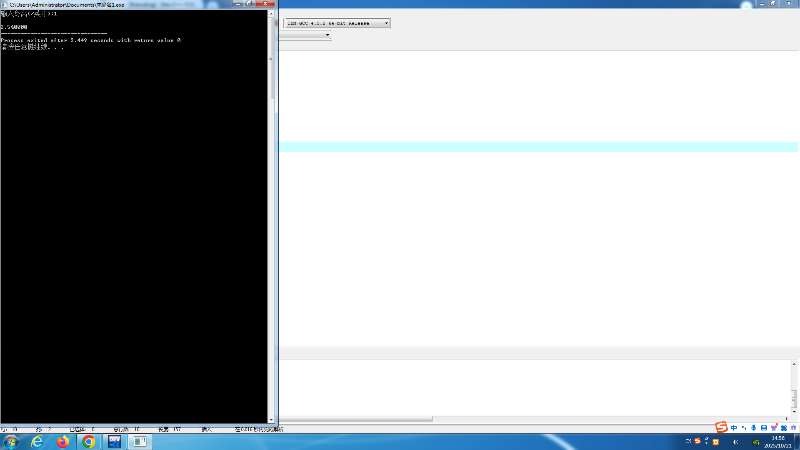Click the output panel vertical scrollbar
The width and height of the screenshot is (800, 450).
coord(794,388)
